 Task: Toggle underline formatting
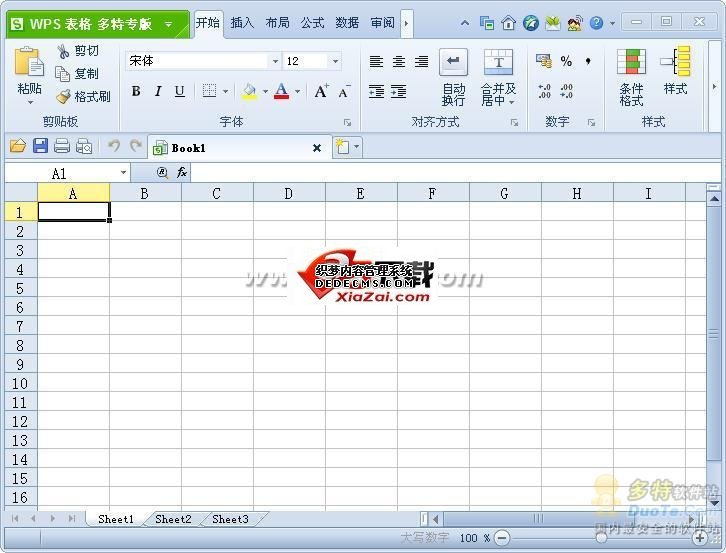[180, 91]
